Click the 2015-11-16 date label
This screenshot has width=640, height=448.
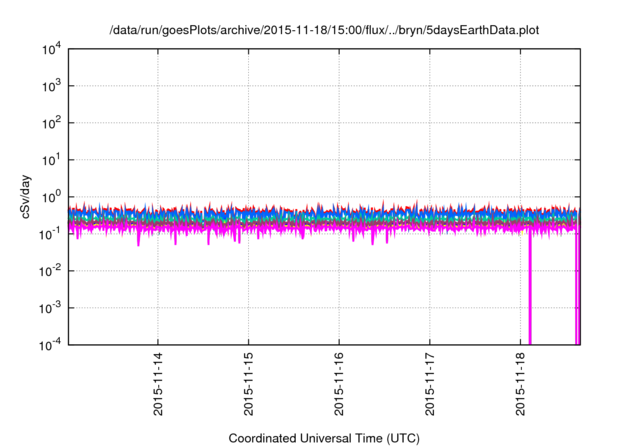(x=339, y=384)
